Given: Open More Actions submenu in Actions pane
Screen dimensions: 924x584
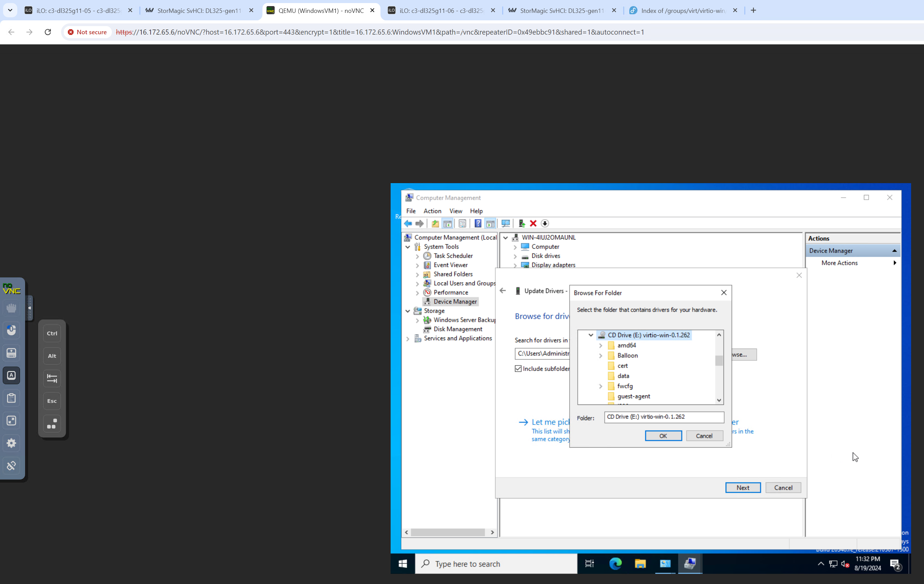Looking at the screenshot, I should 853,263.
